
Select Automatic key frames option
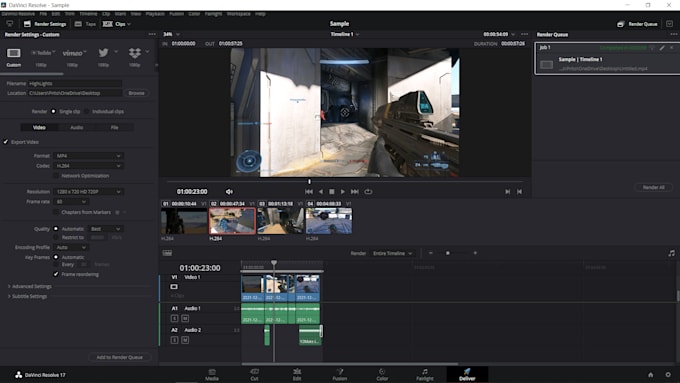(x=56, y=257)
